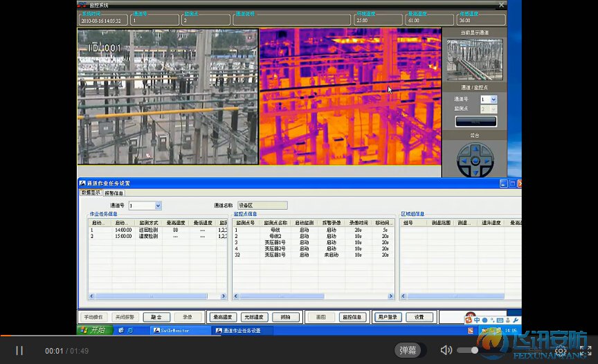Click the 手动操作 button
Image resolution: width=598 pixels, height=364 pixels.
tap(93, 317)
